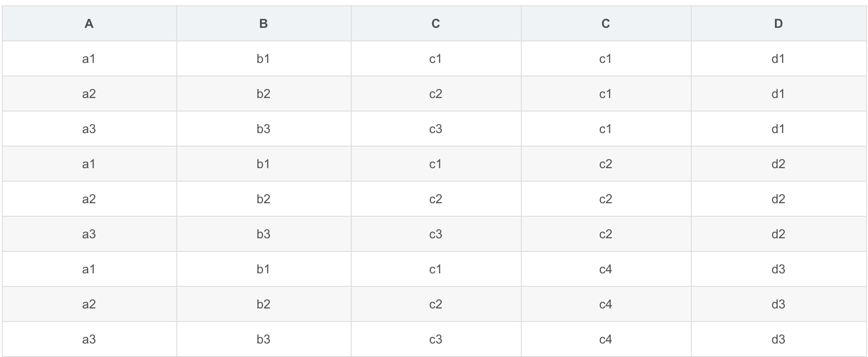This screenshot has width=868, height=357.
Task: Select the c4 cell in the last row
Action: (605, 339)
